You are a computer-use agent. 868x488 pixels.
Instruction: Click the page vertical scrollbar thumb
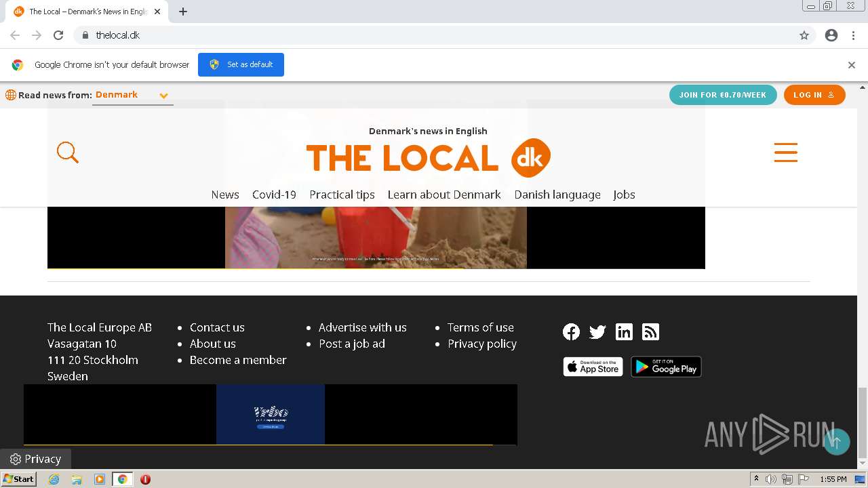pyautogui.click(x=862, y=423)
